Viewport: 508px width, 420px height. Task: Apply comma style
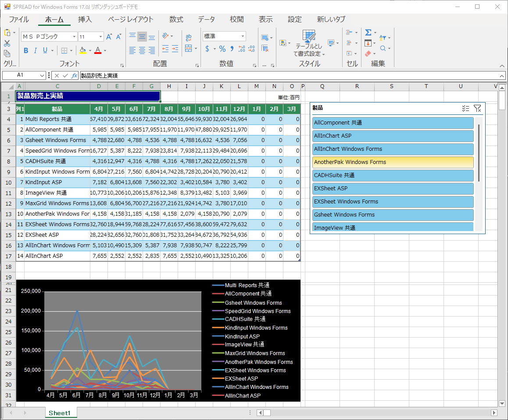click(x=232, y=49)
